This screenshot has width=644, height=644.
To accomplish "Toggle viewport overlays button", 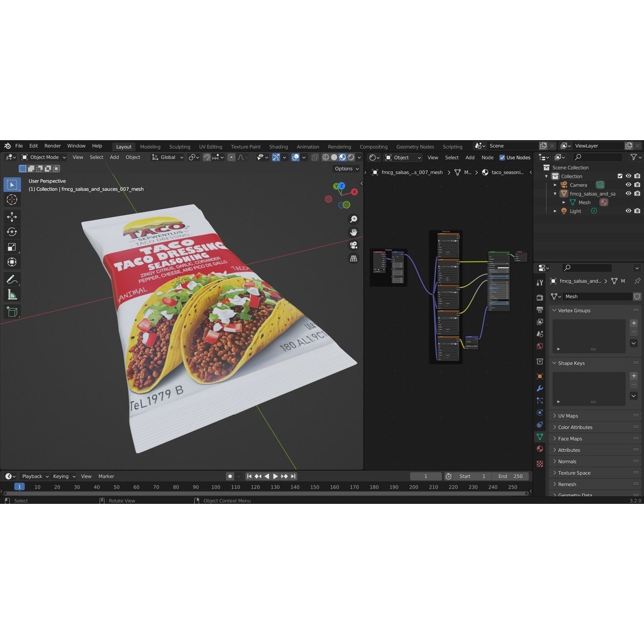I will (295, 157).
